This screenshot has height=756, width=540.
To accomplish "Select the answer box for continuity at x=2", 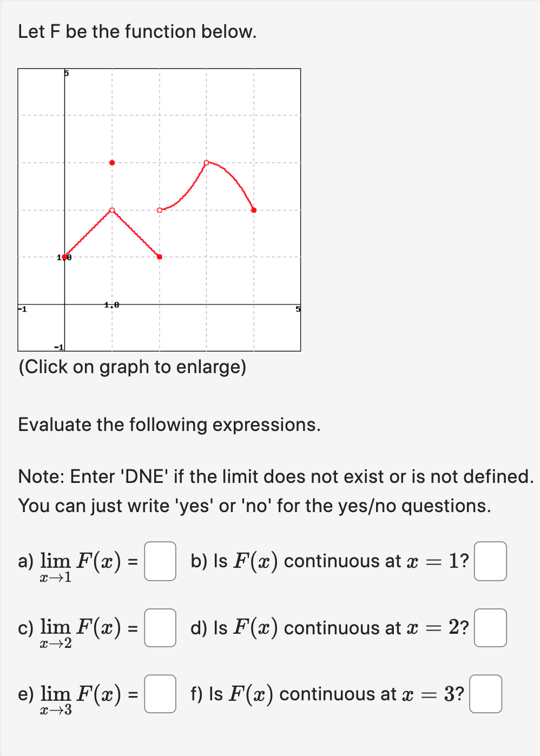I will (490, 629).
